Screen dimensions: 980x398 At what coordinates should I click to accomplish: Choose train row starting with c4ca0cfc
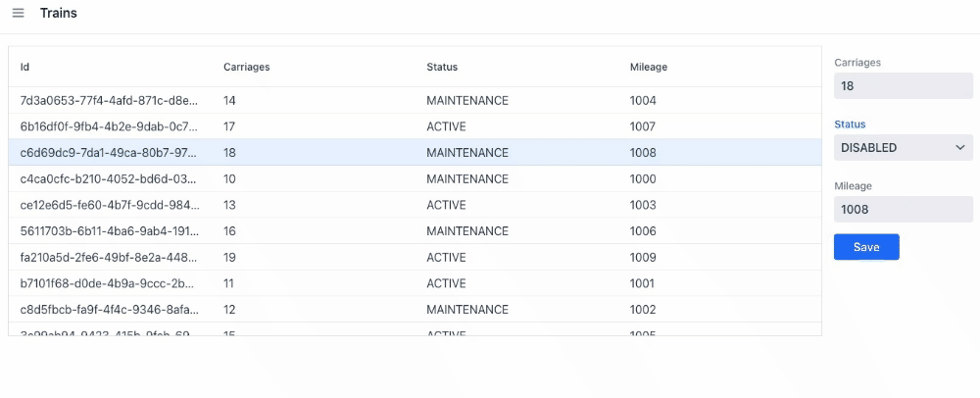(109, 179)
